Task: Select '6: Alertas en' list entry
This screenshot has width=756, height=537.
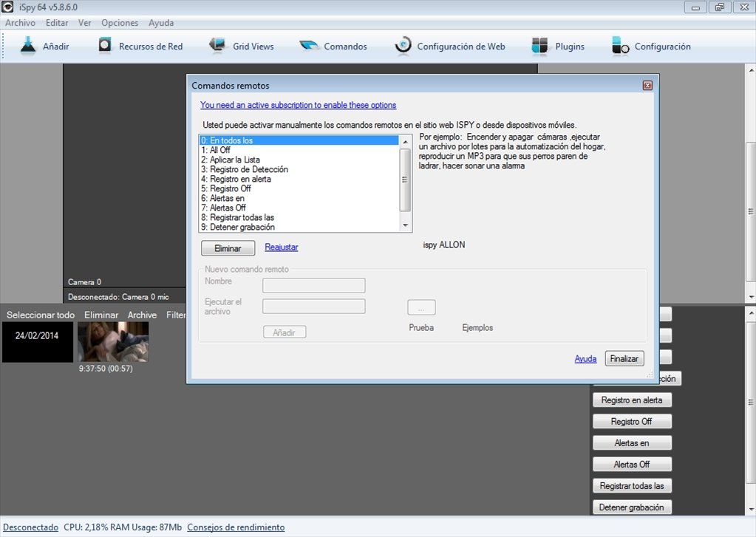Action: [299, 198]
